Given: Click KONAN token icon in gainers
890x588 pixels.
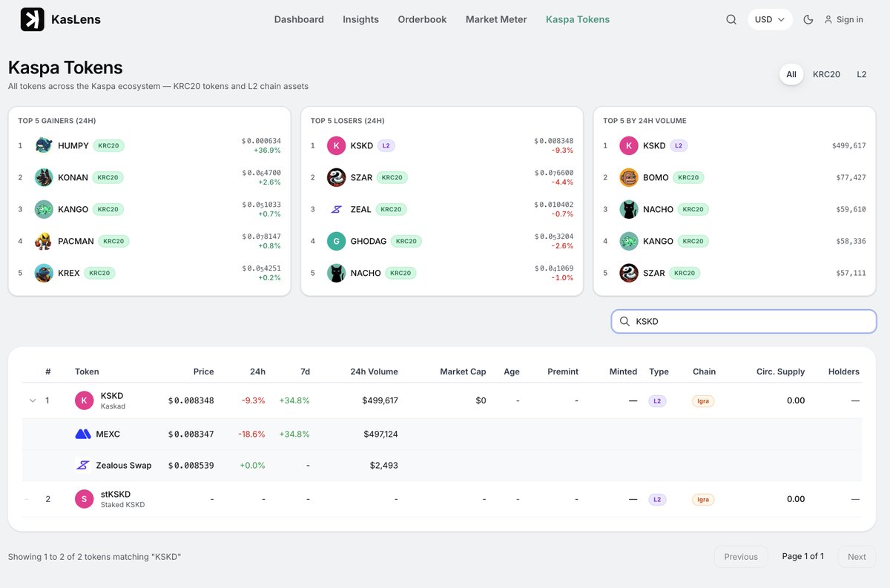Looking at the screenshot, I should pyautogui.click(x=44, y=177).
